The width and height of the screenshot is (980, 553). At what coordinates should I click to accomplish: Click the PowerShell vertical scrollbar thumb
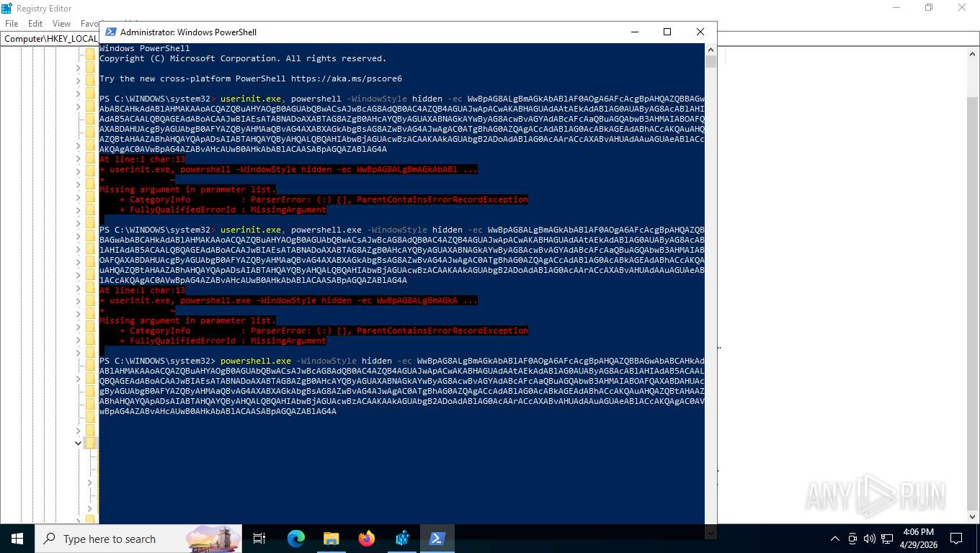[710, 61]
